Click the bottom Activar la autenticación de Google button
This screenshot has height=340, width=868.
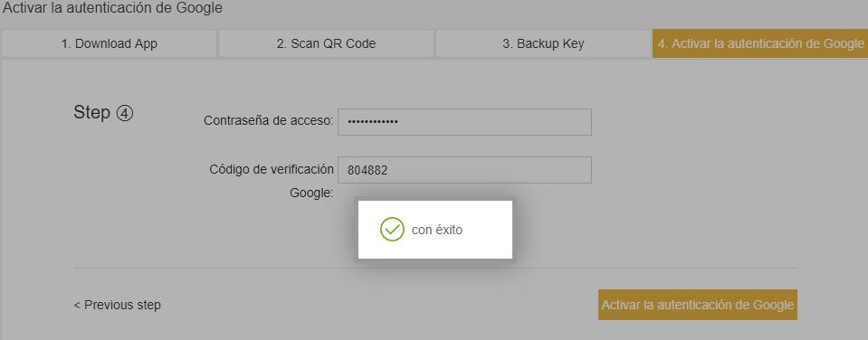pos(698,305)
